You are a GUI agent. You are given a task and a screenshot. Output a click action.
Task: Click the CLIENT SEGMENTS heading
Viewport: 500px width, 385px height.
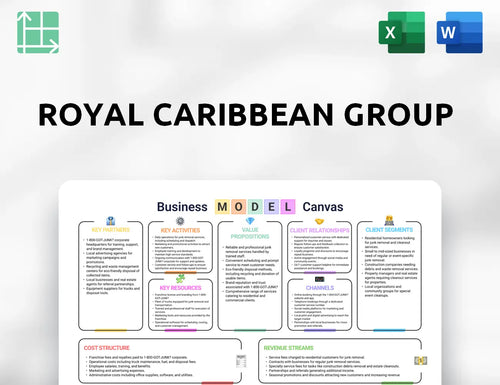389,230
